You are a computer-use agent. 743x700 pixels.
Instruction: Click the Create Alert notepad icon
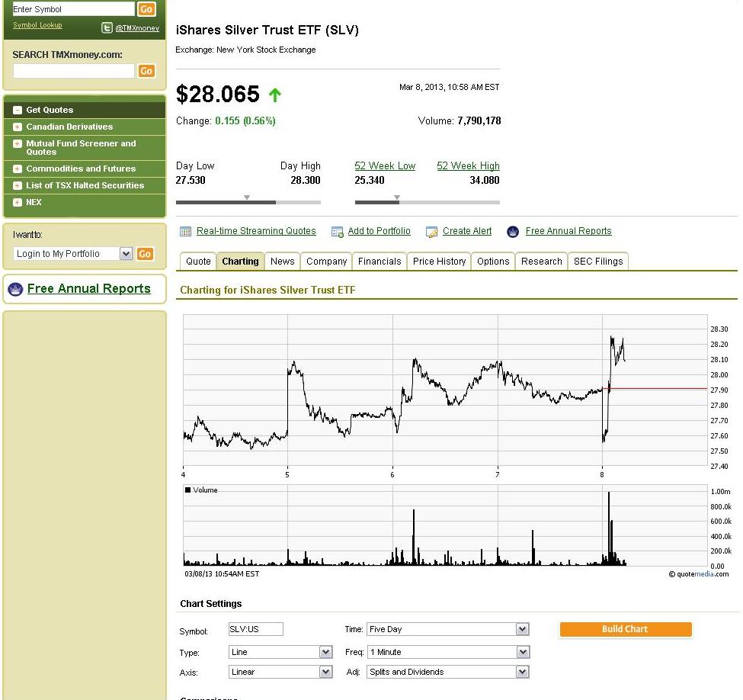pos(431,232)
